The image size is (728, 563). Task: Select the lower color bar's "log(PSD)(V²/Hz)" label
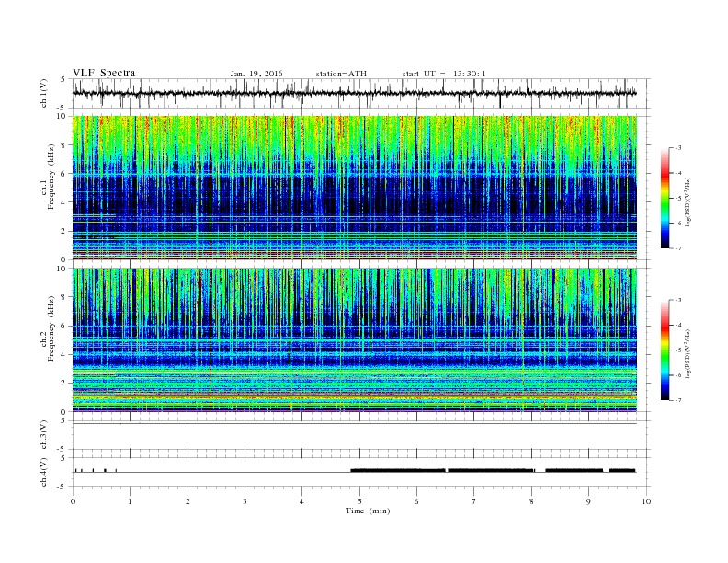688,353
